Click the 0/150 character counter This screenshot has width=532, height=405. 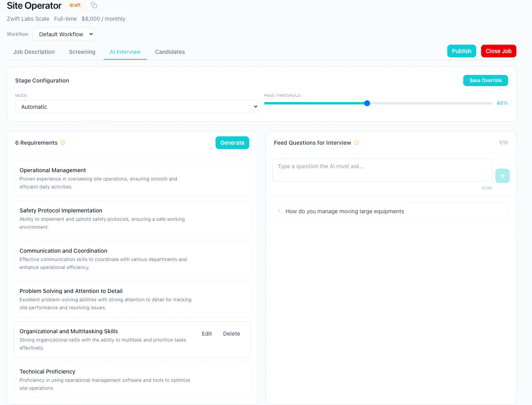487,188
